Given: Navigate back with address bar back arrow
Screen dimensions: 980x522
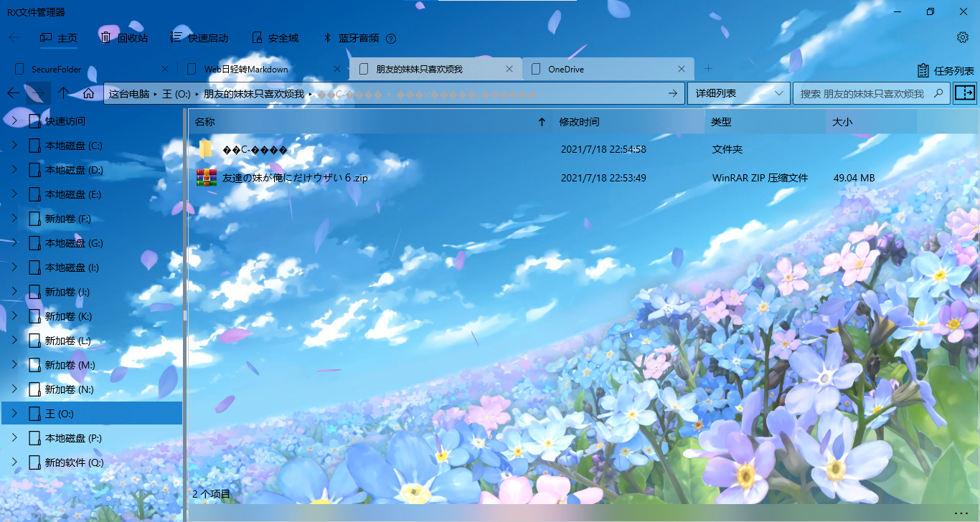Looking at the screenshot, I should click(x=13, y=93).
